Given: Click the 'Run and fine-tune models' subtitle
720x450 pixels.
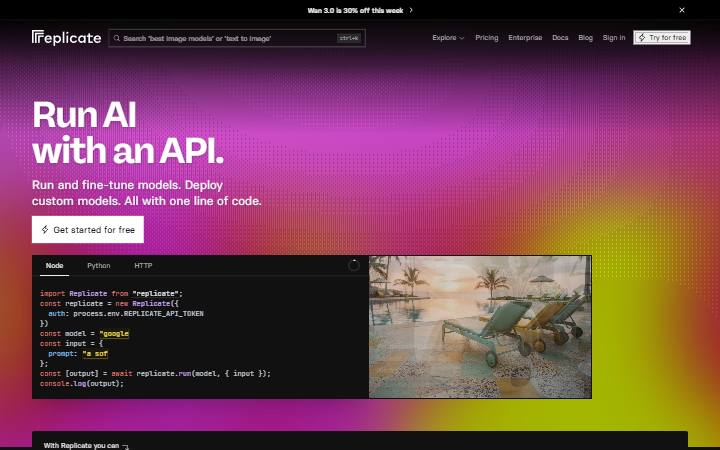Looking at the screenshot, I should click(146, 193).
